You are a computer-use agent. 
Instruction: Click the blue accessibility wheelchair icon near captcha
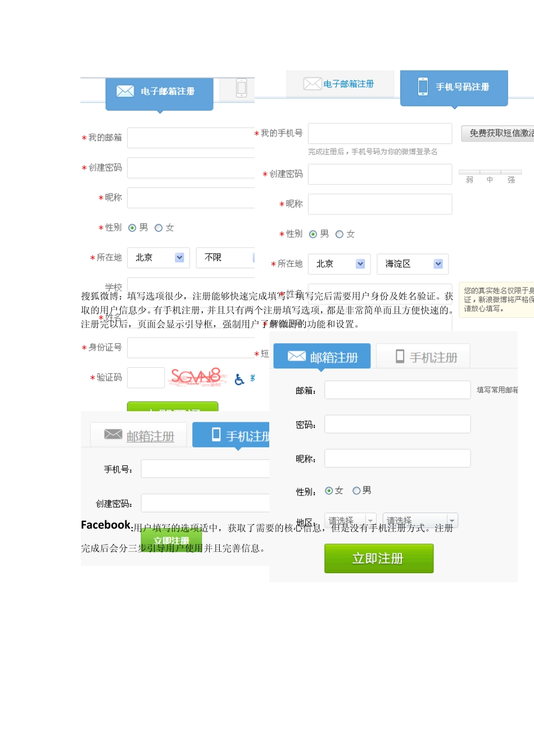[239, 380]
